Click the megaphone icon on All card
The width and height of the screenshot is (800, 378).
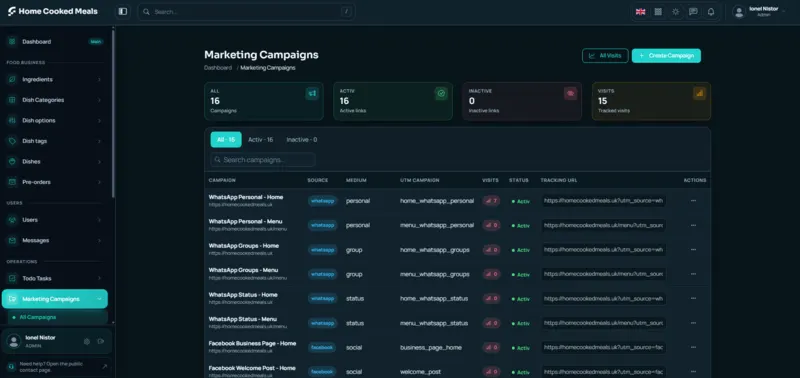pos(312,93)
